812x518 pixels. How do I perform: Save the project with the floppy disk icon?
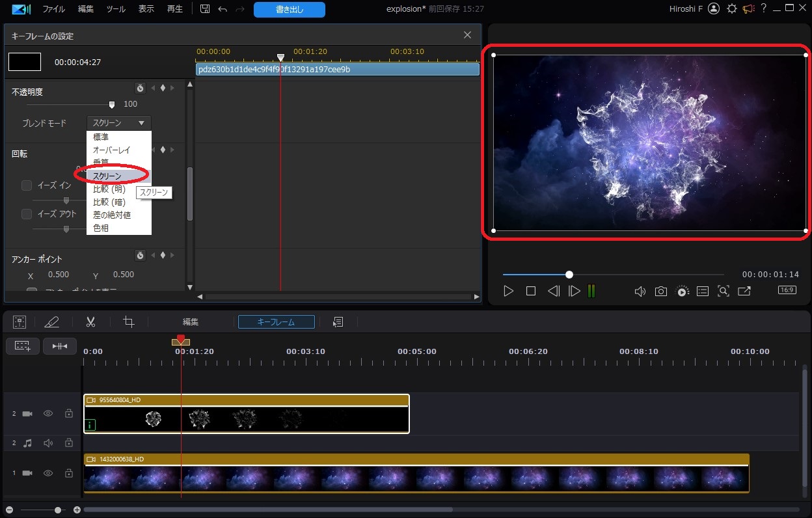205,9
